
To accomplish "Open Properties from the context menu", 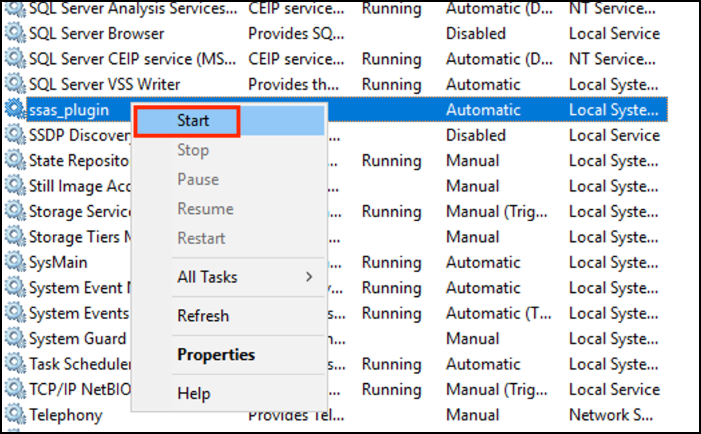I will tap(216, 355).
